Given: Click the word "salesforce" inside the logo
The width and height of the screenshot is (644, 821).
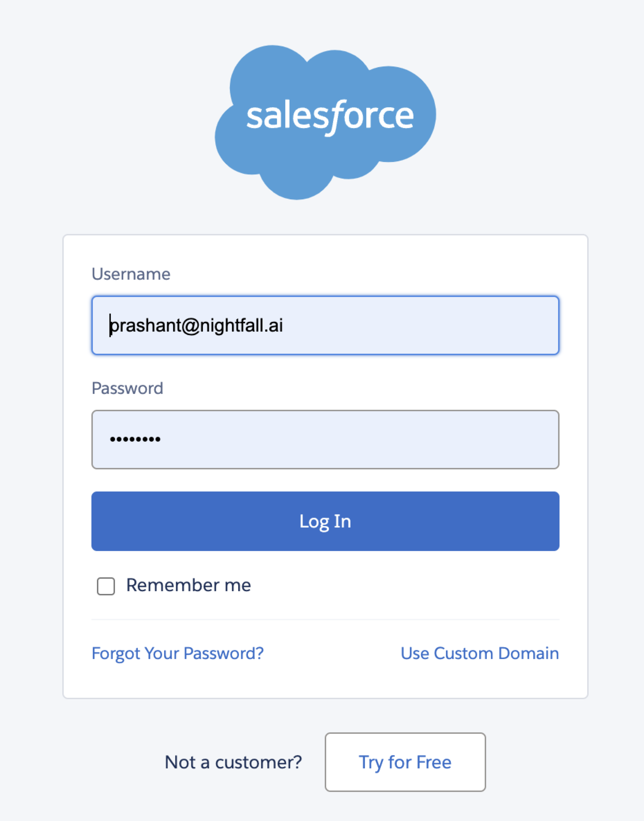Looking at the screenshot, I should pos(330,116).
